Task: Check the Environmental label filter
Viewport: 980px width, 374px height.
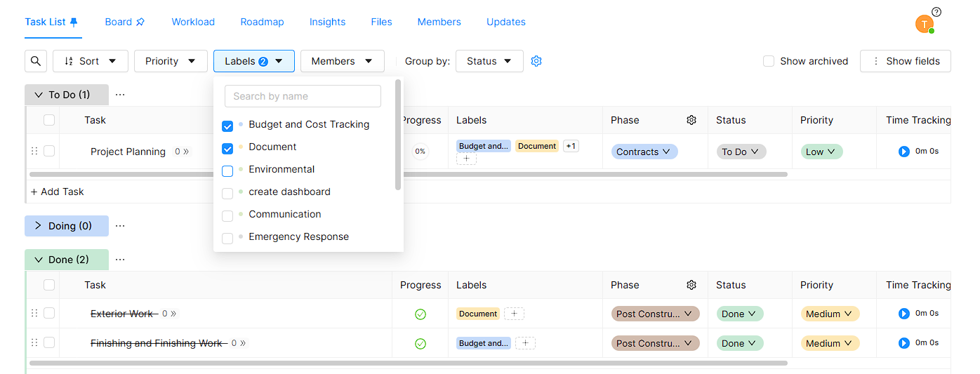Action: click(227, 171)
